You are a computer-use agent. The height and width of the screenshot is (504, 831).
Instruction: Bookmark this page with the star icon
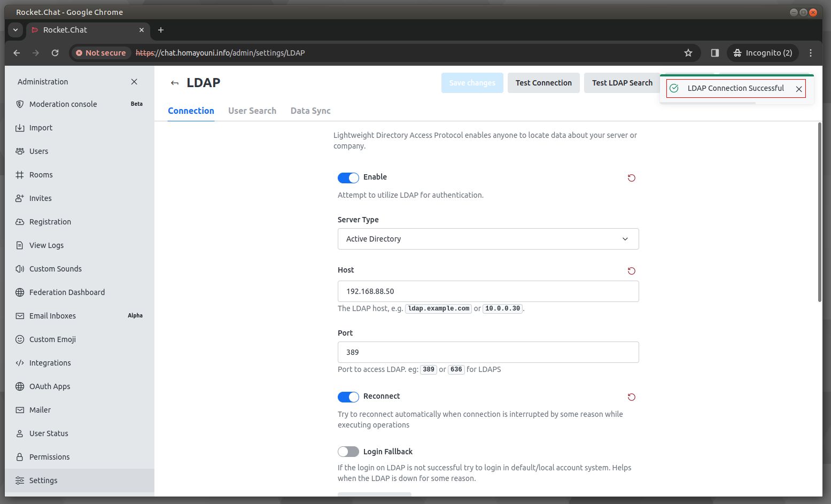point(688,53)
